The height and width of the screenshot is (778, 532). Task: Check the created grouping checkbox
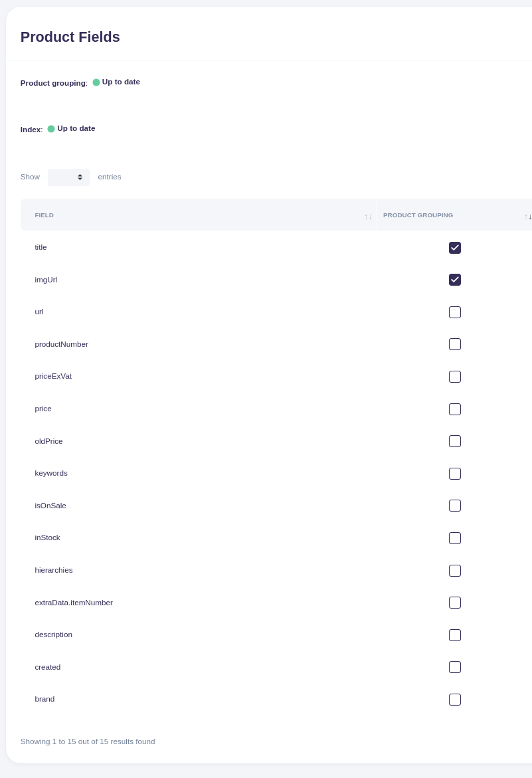(455, 667)
